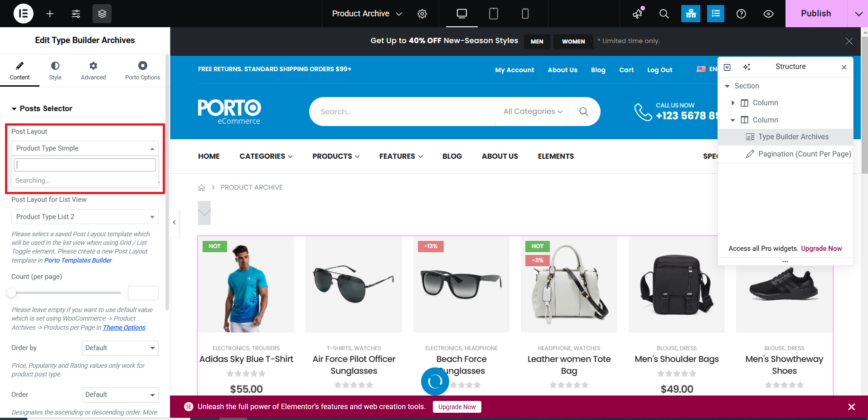Open site settings sliders icon
Image resolution: width=868 pixels, height=420 pixels.
click(76, 14)
